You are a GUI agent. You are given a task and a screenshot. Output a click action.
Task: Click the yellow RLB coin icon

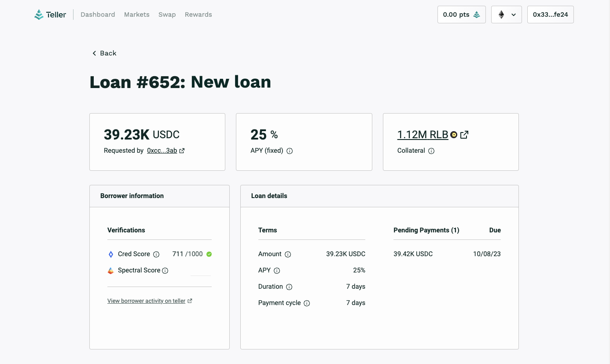coord(454,135)
